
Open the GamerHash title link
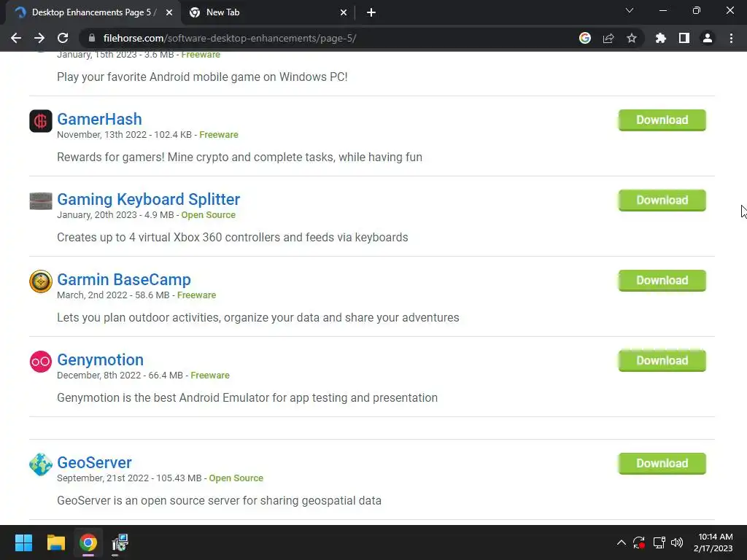(99, 119)
